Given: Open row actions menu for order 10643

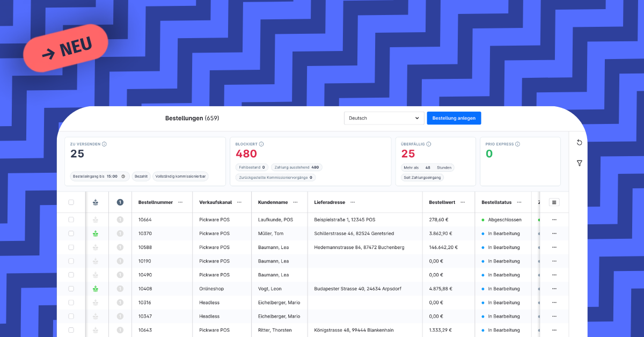Looking at the screenshot, I should click(x=554, y=330).
